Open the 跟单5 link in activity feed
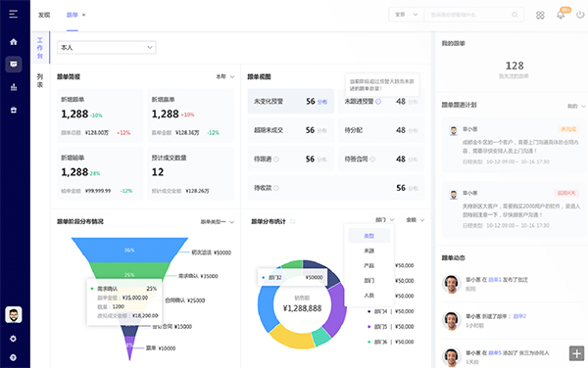 coord(495,353)
